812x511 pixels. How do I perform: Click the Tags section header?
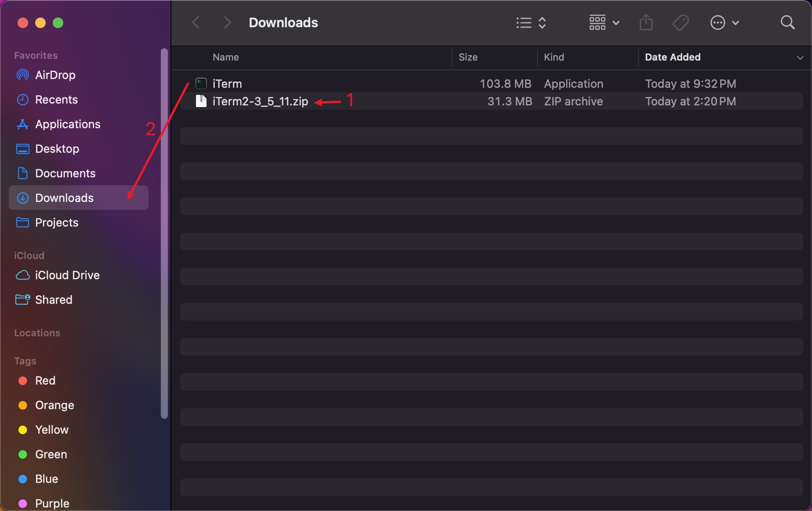click(x=25, y=361)
